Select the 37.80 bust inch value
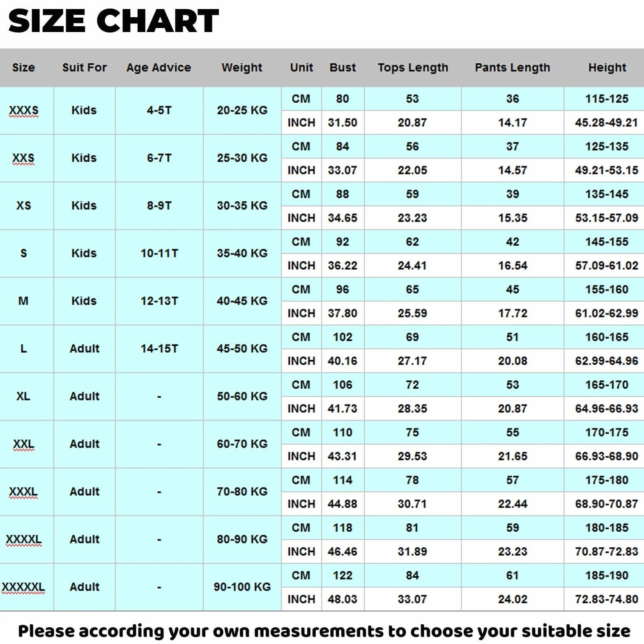Image resolution: width=644 pixels, height=644 pixels. [343, 313]
